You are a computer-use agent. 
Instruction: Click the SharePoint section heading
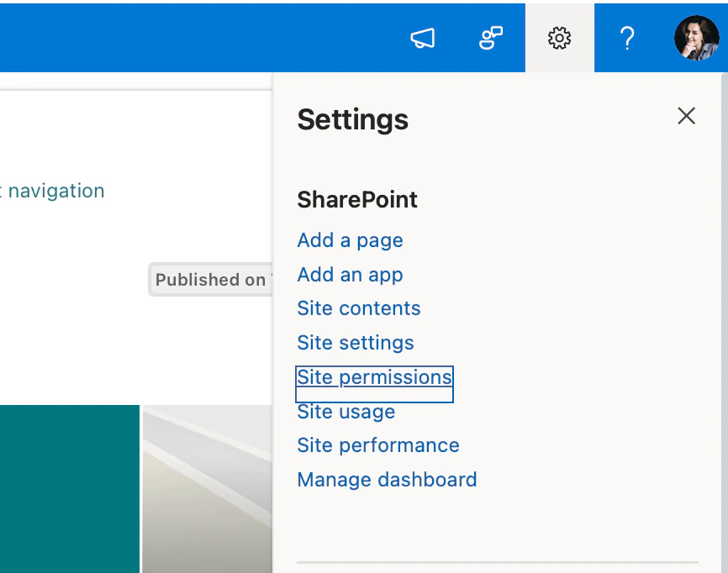[x=357, y=199]
